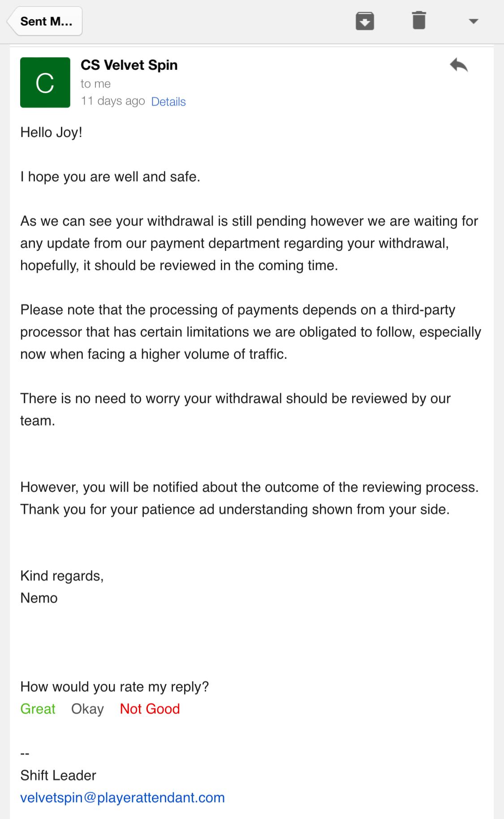Click the sender name CS Velvet Spin
This screenshot has width=504, height=819.
tap(129, 65)
